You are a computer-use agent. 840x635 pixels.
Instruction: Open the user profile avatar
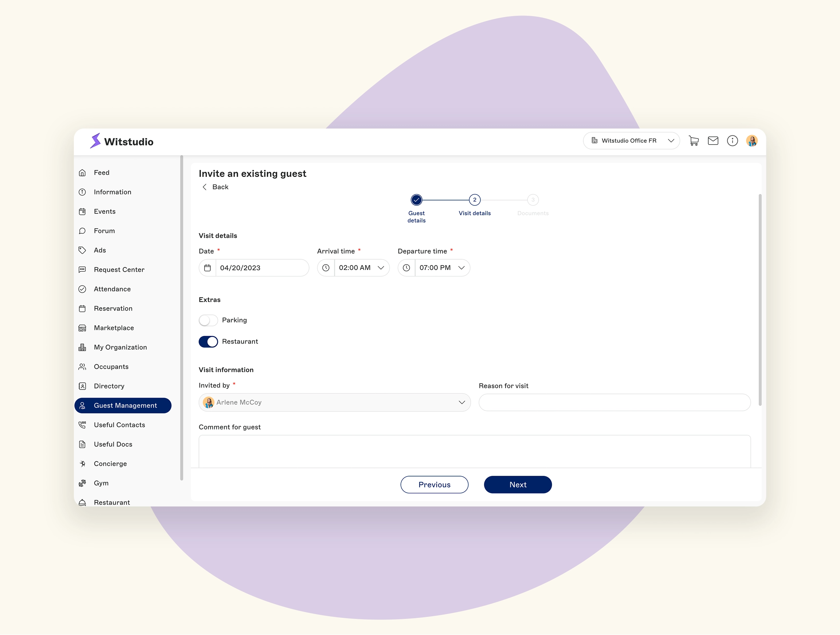[752, 141]
